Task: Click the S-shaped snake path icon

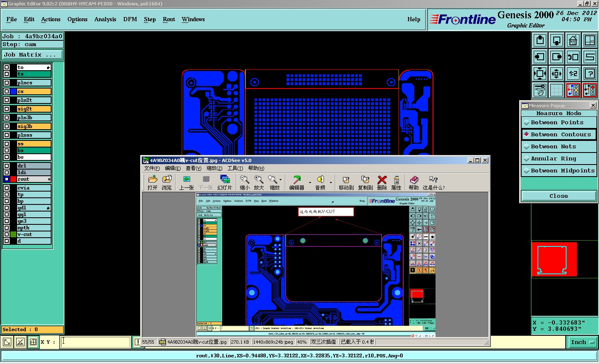Action: pos(590,57)
